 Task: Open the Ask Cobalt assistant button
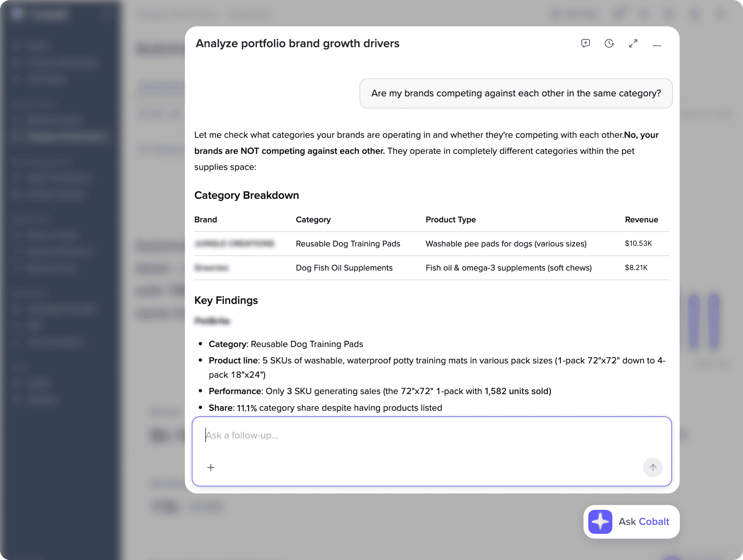pyautogui.click(x=631, y=522)
